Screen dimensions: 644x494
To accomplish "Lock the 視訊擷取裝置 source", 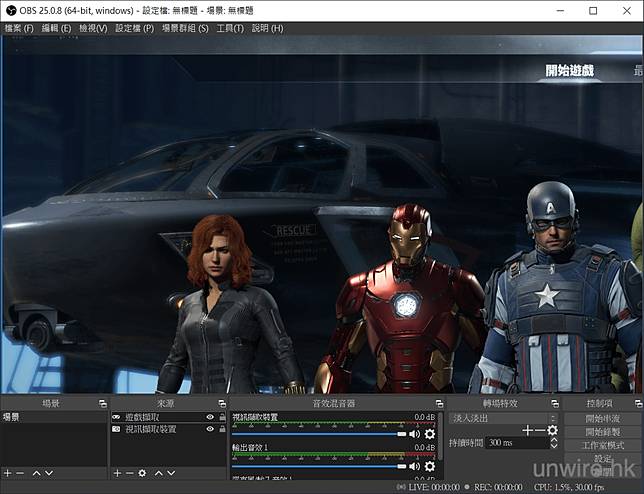I will (x=222, y=429).
